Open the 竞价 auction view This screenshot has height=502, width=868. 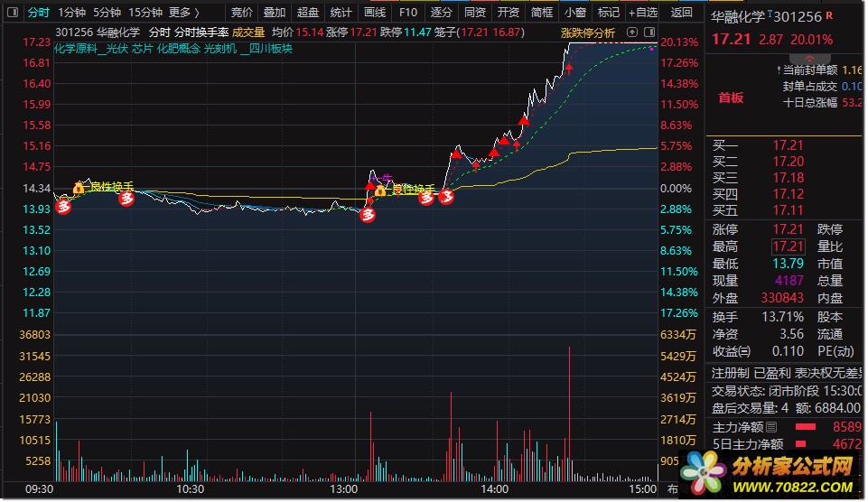(242, 12)
